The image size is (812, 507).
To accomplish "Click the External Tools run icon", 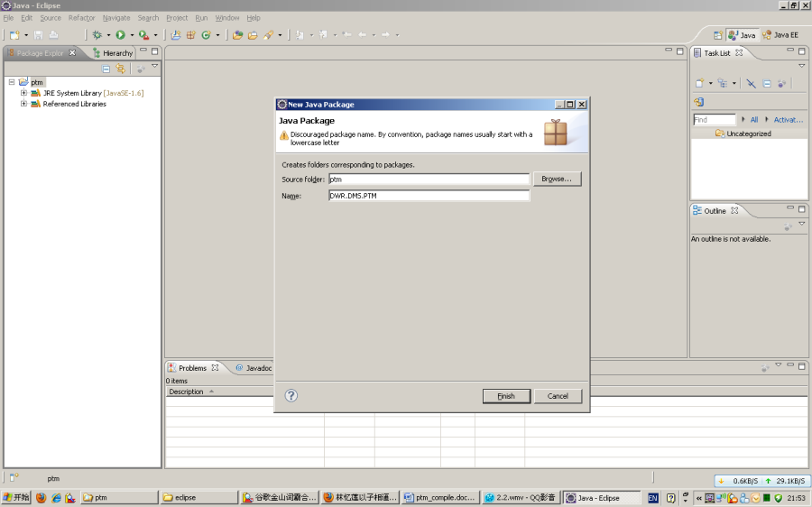I will [143, 35].
